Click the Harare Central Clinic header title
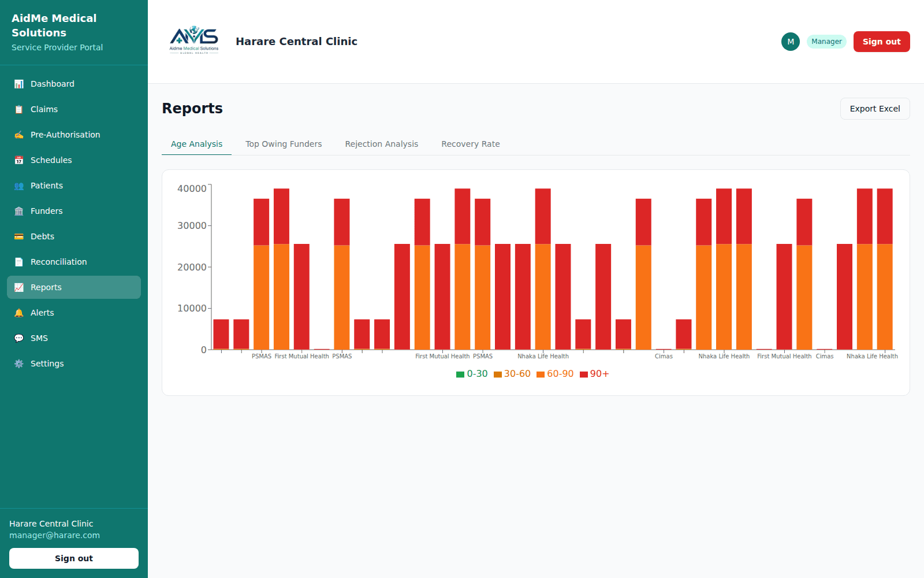Screen dimensions: 924x578 click(296, 41)
